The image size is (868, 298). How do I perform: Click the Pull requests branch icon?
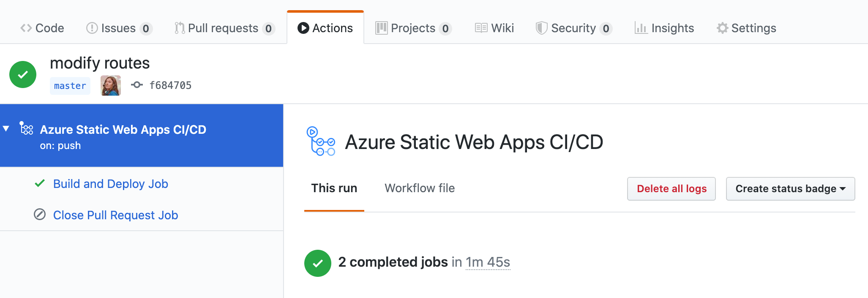point(180,28)
